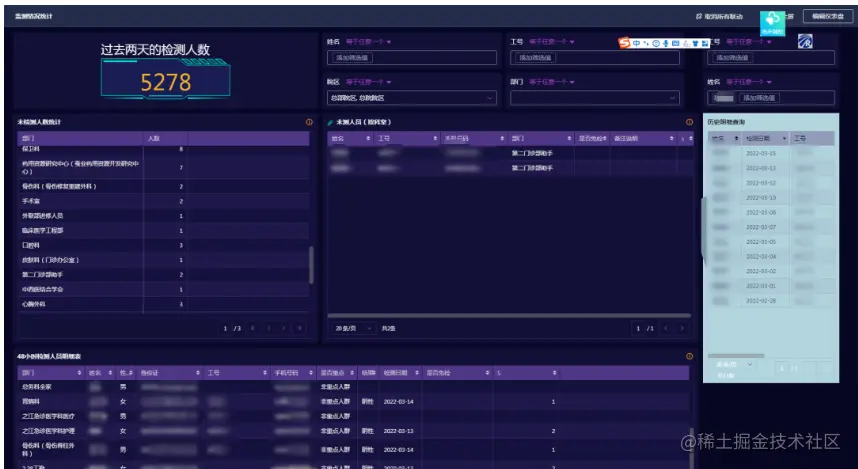This screenshot has height=469, width=858.
Task: Click the Sogou S logo in the input toolbar
Action: (624, 43)
